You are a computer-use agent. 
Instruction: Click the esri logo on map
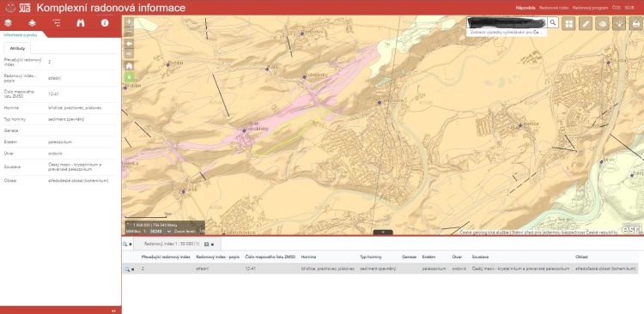pyautogui.click(x=632, y=229)
